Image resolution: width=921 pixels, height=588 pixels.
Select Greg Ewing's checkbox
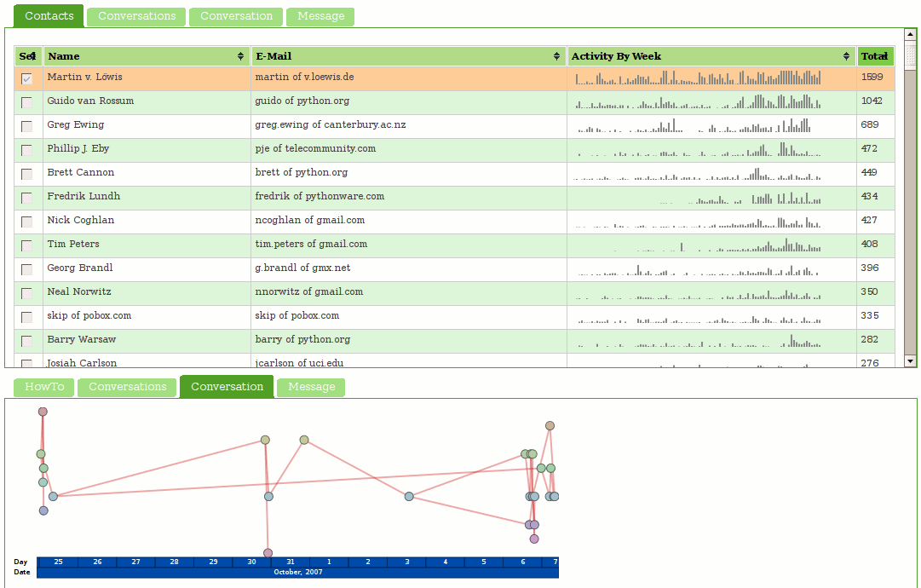click(26, 126)
